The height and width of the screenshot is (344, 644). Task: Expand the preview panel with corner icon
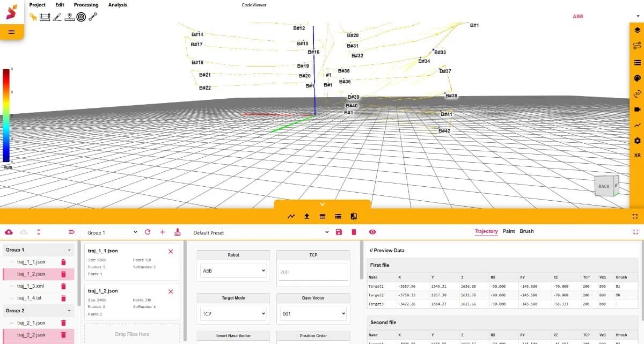[x=635, y=232]
